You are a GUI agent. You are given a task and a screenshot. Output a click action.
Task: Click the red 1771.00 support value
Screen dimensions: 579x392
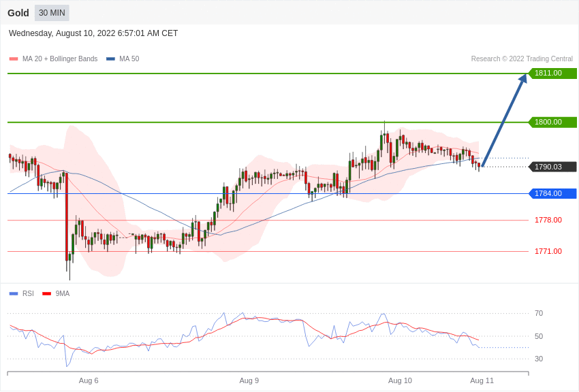(548, 252)
